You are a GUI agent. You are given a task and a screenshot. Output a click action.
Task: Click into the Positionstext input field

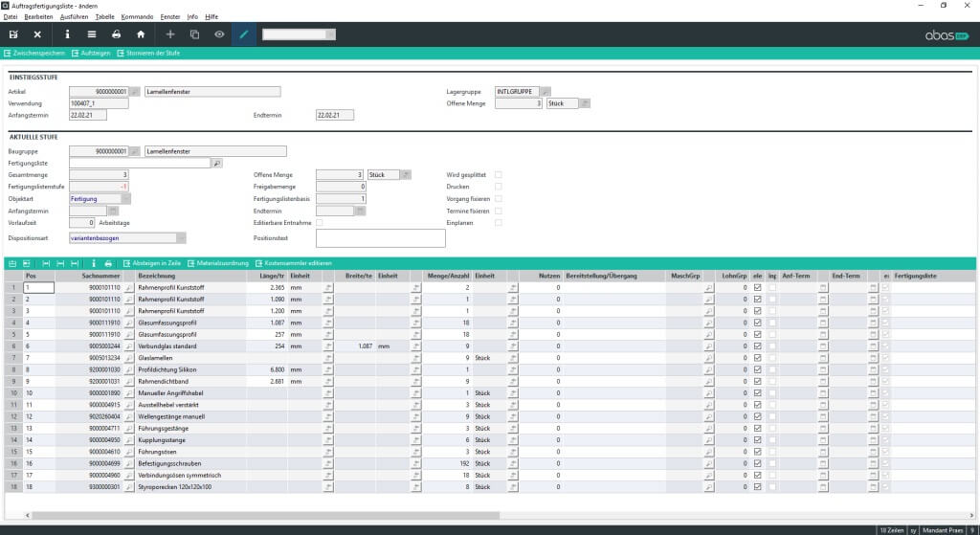[x=380, y=239]
